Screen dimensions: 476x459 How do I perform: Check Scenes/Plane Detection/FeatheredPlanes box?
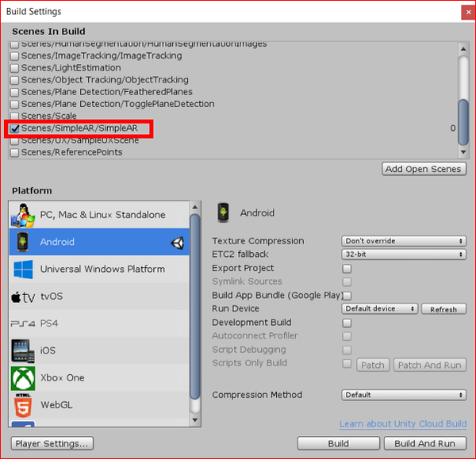(14, 92)
